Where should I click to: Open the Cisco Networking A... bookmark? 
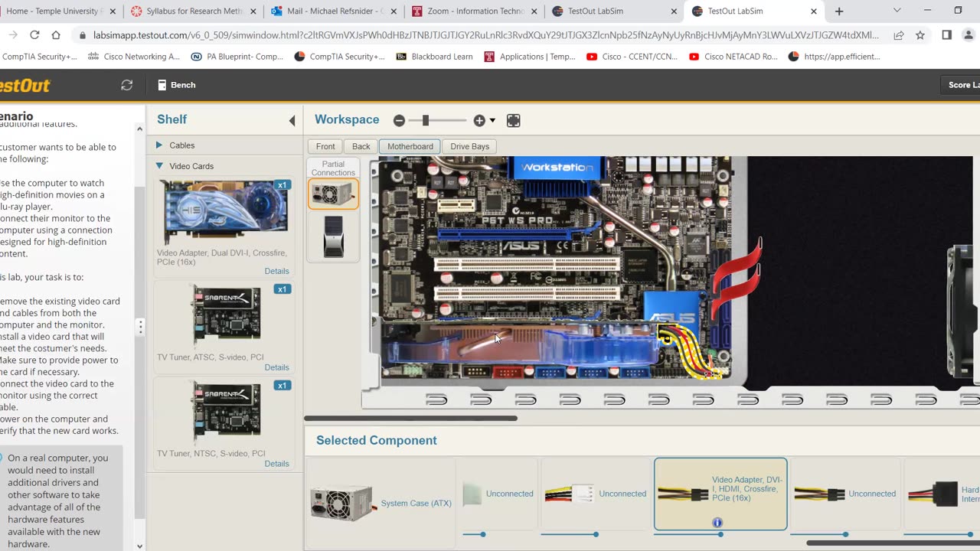[134, 57]
